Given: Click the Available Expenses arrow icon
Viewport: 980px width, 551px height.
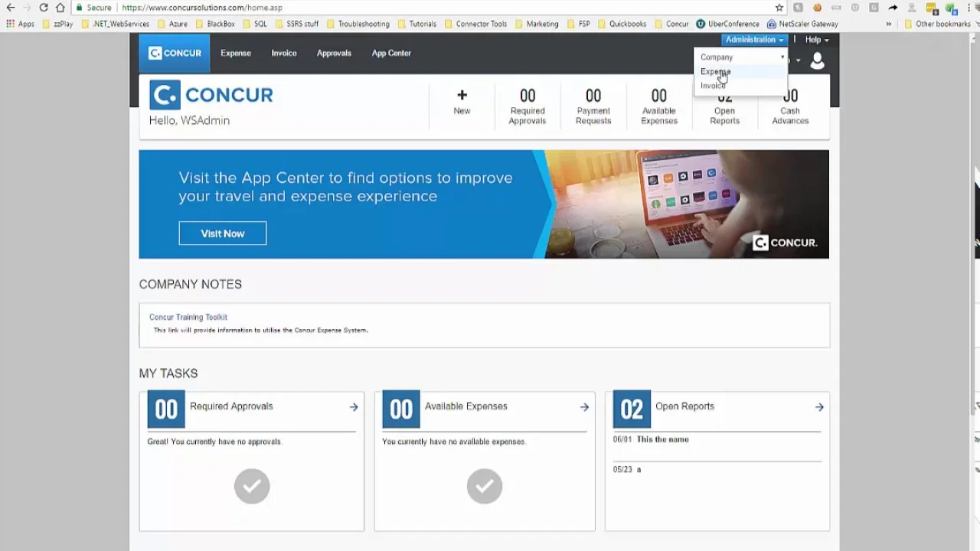Looking at the screenshot, I should [x=584, y=407].
